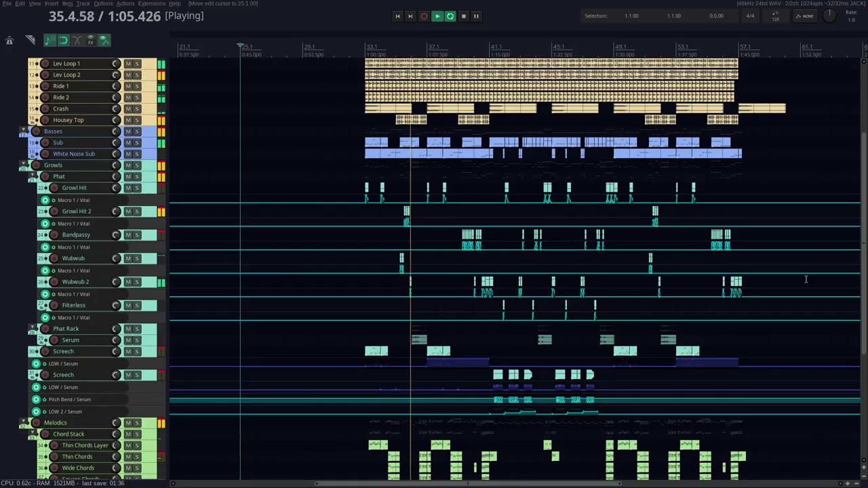
Task: Mute the Lev Loop 1 track
Action: click(x=128, y=64)
